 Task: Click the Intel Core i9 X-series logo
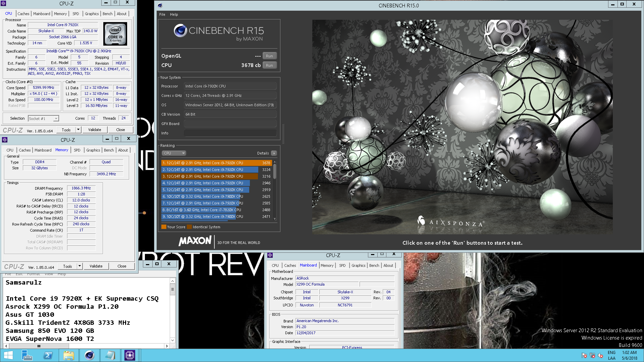[115, 34]
